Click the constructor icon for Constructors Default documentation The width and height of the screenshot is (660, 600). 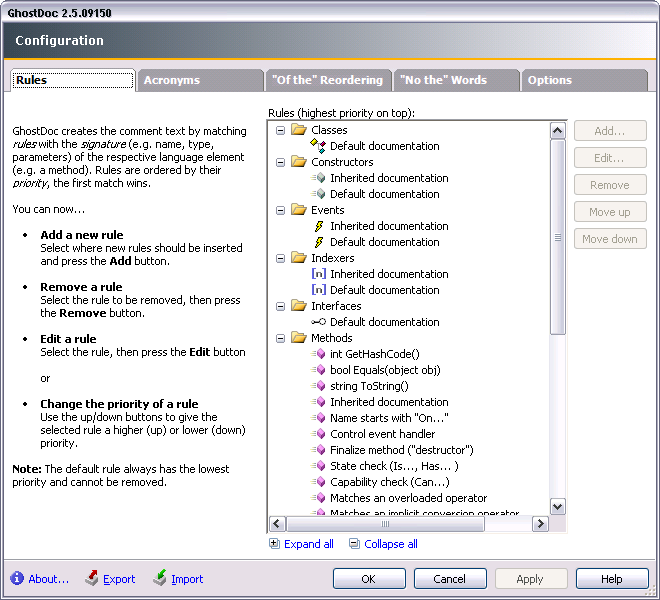319,194
